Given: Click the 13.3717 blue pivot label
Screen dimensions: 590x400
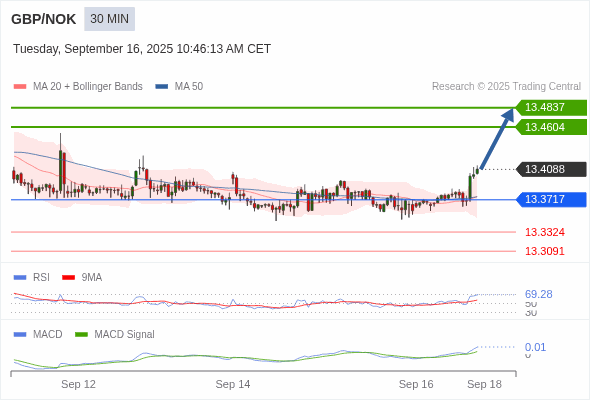Looking at the screenshot, I should point(551,199).
